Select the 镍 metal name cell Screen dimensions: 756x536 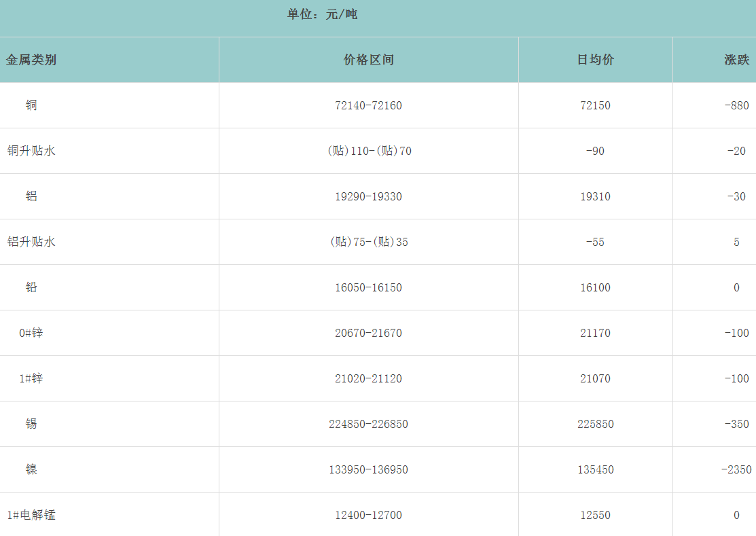[31, 469]
